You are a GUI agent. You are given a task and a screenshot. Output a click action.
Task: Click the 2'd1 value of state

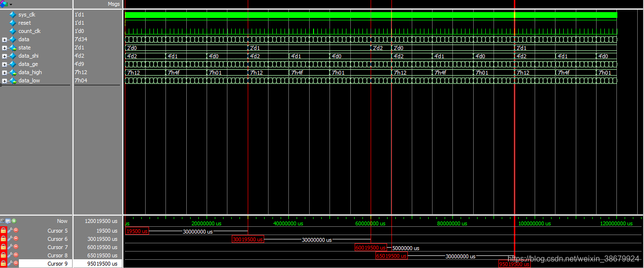click(x=79, y=47)
